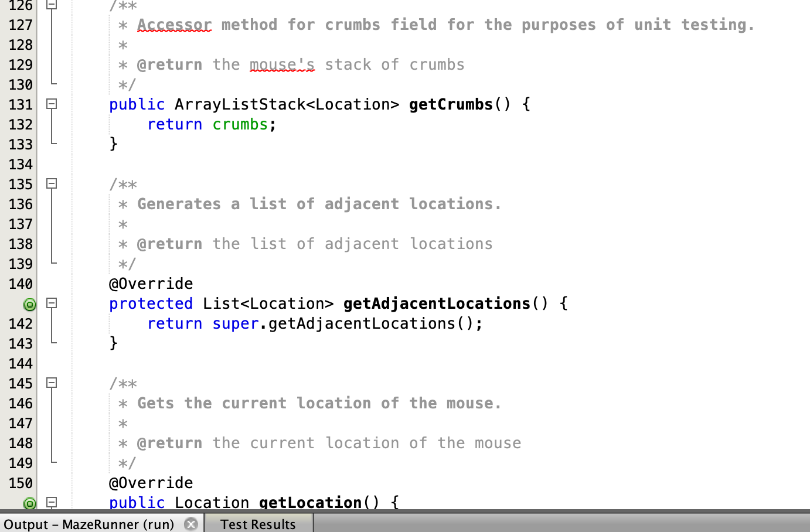The image size is (810, 532).
Task: Click the getCrumbs method name
Action: tap(451, 104)
